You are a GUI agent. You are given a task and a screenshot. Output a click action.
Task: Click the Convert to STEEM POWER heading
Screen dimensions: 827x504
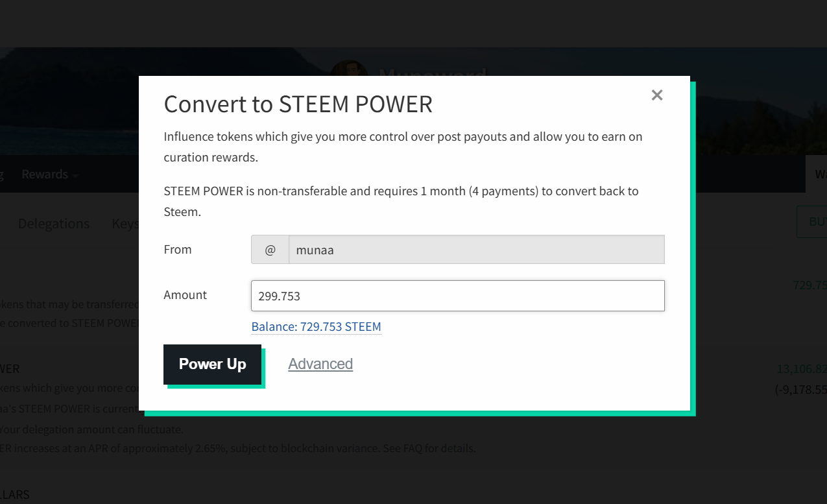tap(298, 104)
